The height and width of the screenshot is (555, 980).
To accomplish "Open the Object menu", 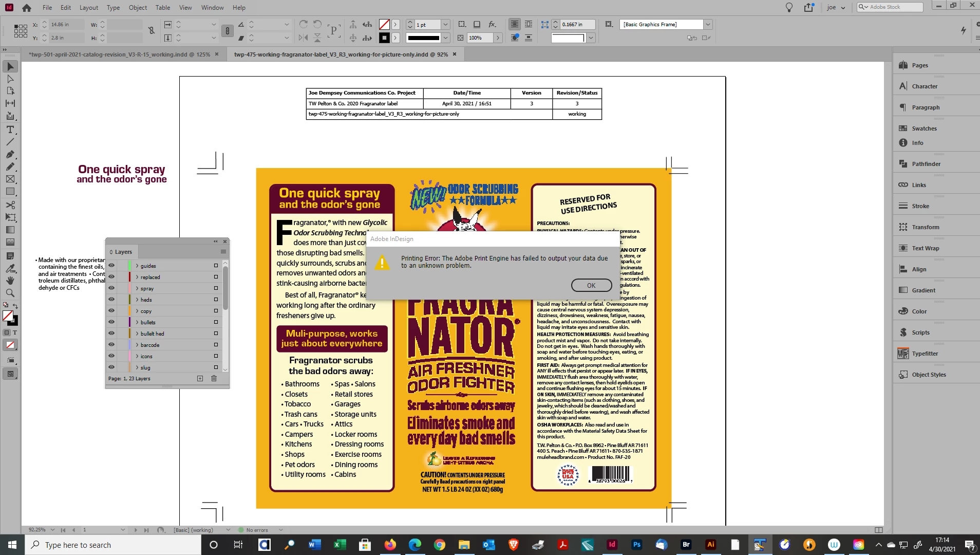I will click(138, 7).
